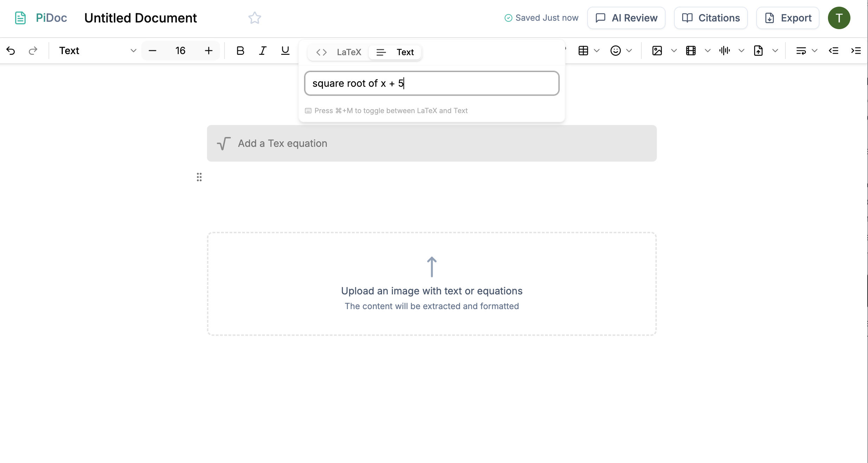Screen dimensions: 868x463
Task: Click the file upload icon
Action: [759, 51]
